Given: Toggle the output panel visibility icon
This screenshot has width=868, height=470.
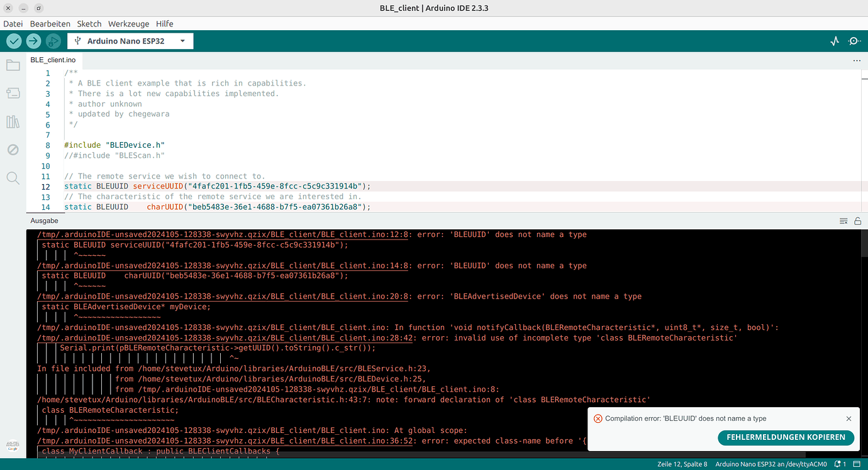Looking at the screenshot, I should click(843, 221).
